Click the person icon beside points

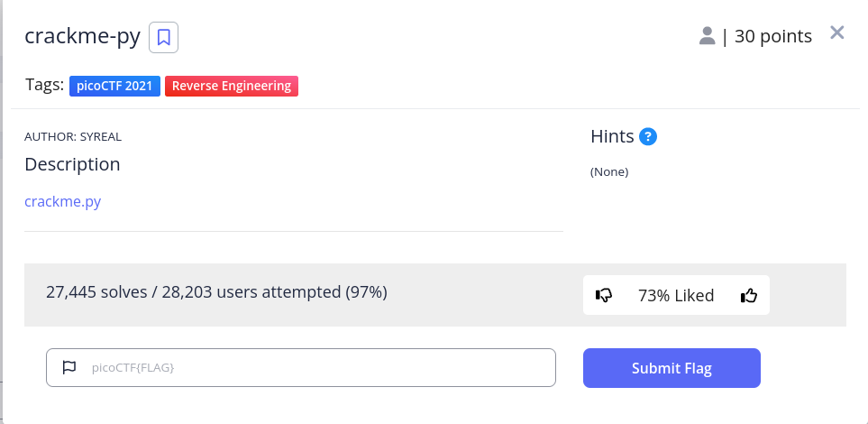707,36
